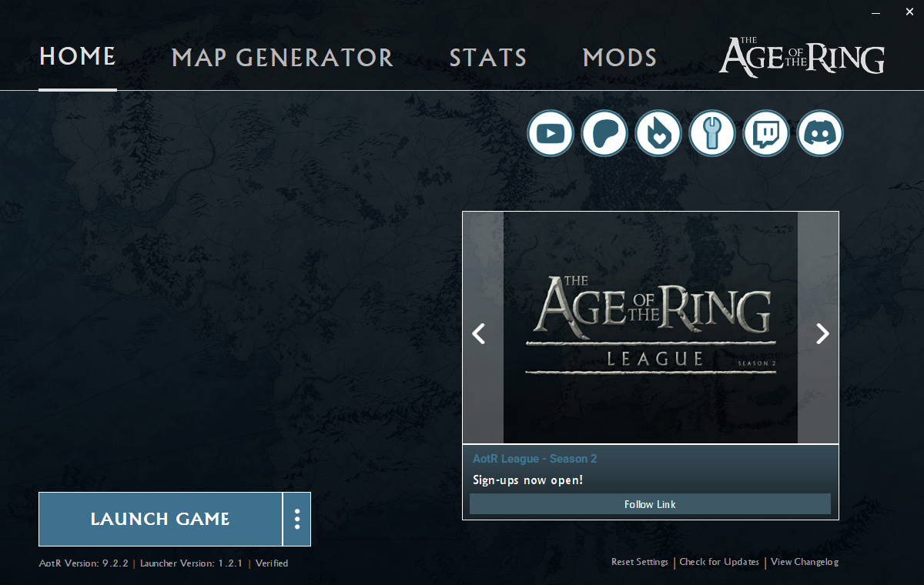Click the Verified status text
The image size is (924, 585).
(x=272, y=563)
